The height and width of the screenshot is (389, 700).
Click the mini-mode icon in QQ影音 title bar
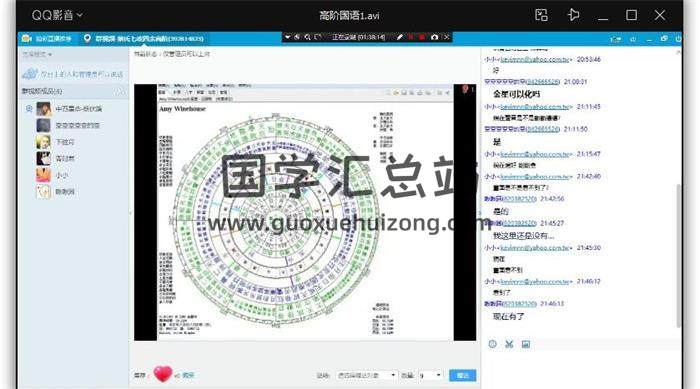pos(541,15)
